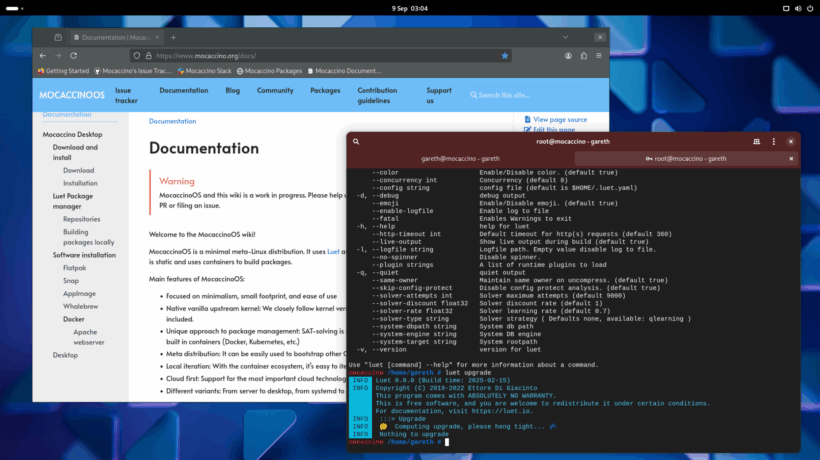Bookmark this page with the star icon
Image resolution: width=820 pixels, height=460 pixels.
point(505,56)
